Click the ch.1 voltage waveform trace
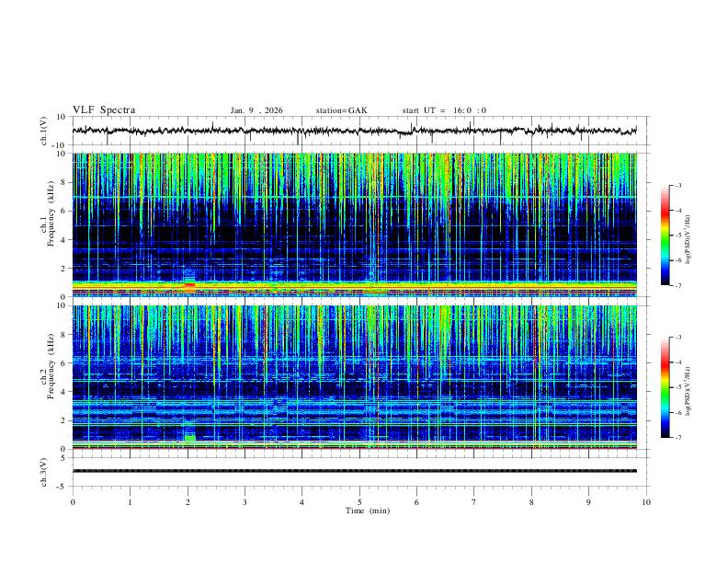Viewport: 728px width, 563px height. (x=354, y=131)
